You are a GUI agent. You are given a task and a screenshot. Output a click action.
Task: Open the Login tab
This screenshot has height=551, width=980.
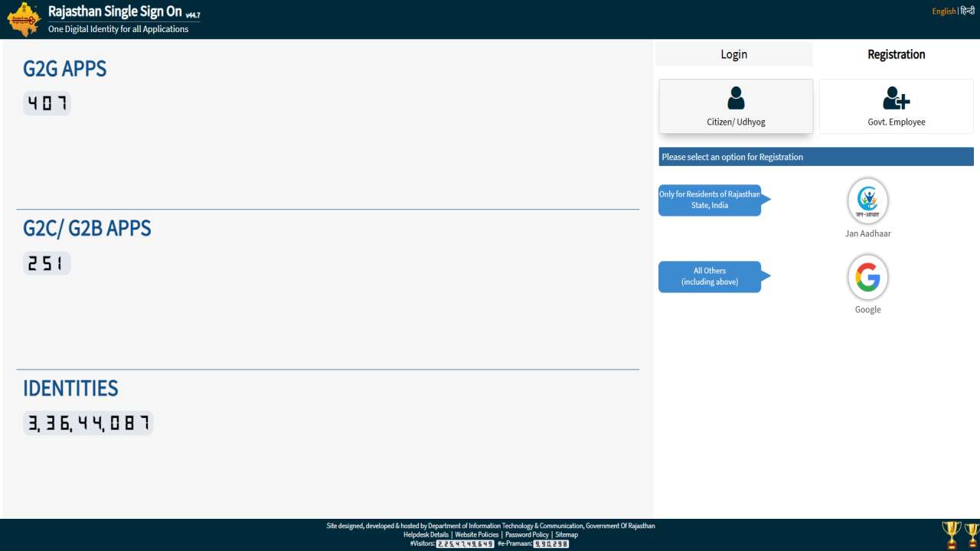tap(733, 54)
